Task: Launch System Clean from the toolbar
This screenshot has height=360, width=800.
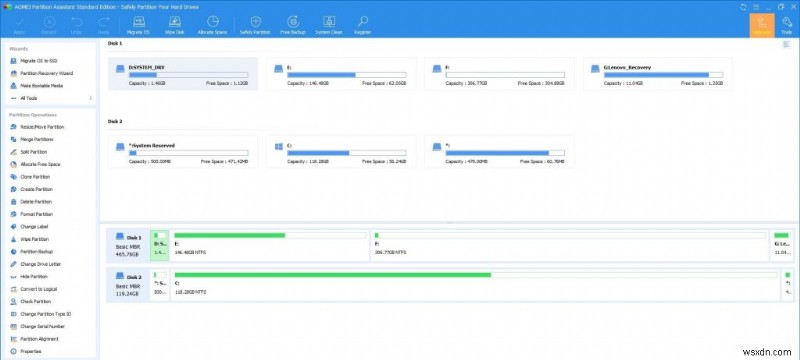Action: point(329,25)
